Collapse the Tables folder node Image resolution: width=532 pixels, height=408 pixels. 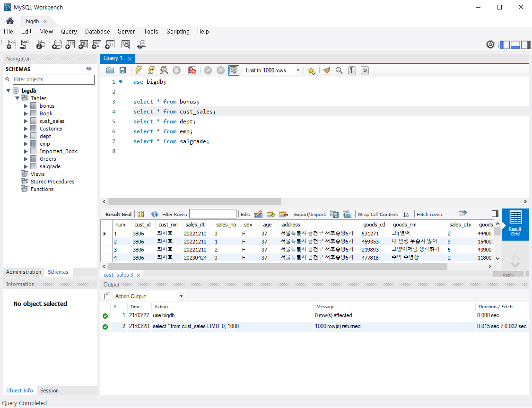pyautogui.click(x=17, y=98)
